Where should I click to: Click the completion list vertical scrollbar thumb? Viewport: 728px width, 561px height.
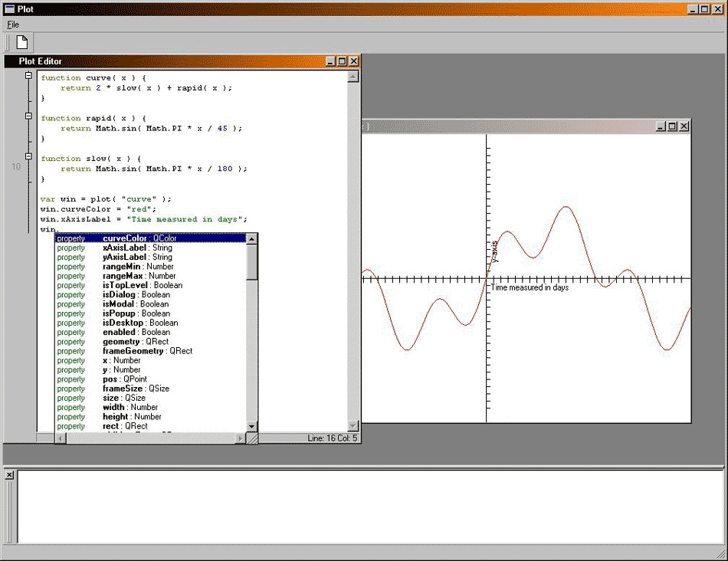[x=252, y=261]
